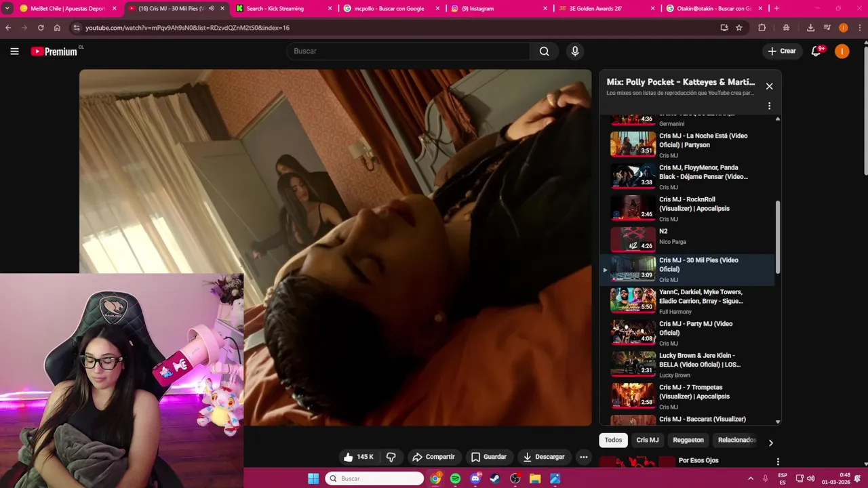Open options for Por Esos Ojos video
The height and width of the screenshot is (488, 868).
tap(778, 462)
